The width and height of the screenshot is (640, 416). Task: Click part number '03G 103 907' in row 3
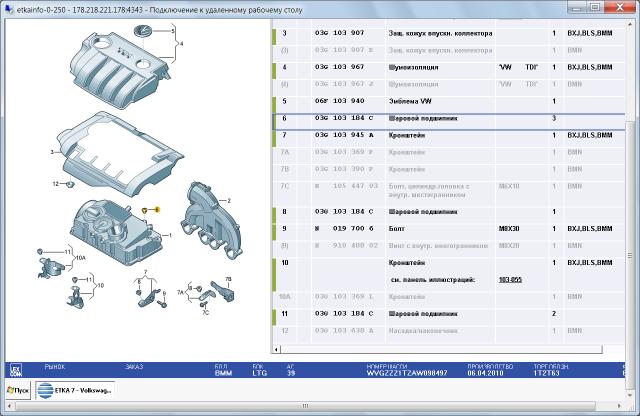[339, 33]
